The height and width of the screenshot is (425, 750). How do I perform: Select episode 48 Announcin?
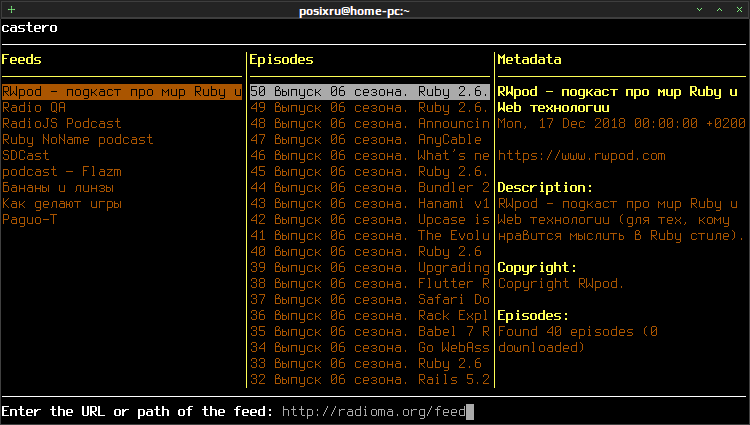coord(370,123)
